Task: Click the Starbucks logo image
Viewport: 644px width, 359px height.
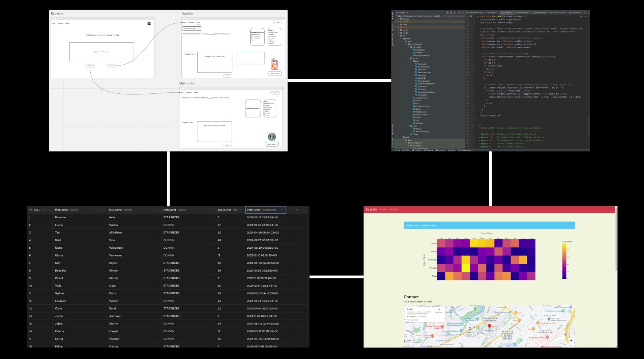Action: tap(272, 137)
